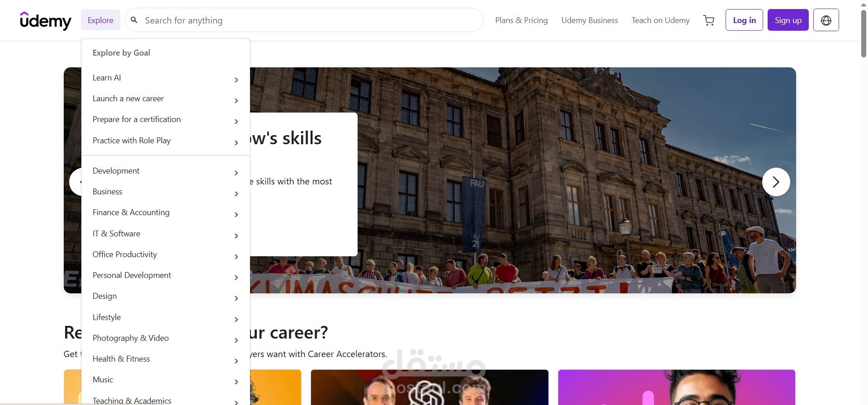Open the purple career accelerator card
Screen dimensions: 868x405
tap(676, 387)
